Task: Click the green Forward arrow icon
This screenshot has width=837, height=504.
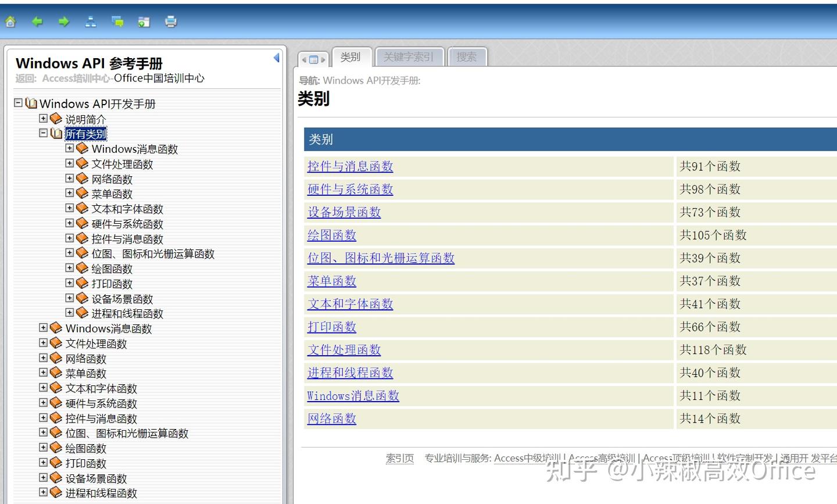Action: (x=63, y=21)
